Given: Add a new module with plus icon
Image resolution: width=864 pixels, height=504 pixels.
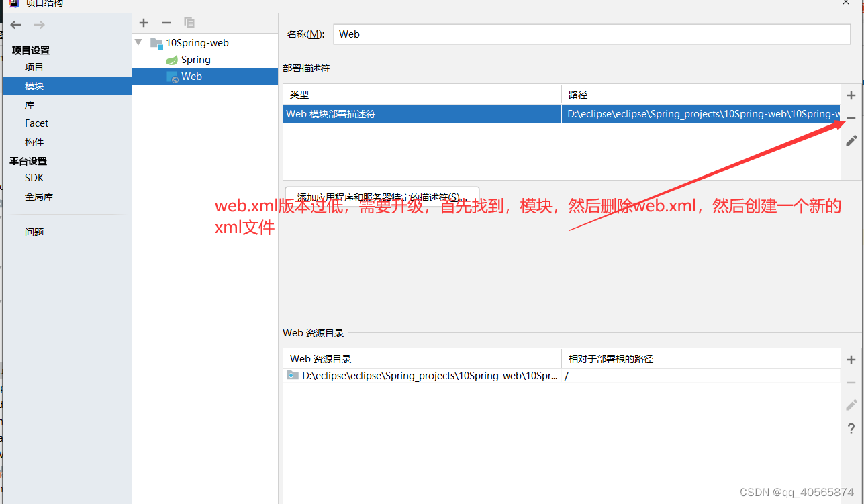Looking at the screenshot, I should (x=144, y=23).
